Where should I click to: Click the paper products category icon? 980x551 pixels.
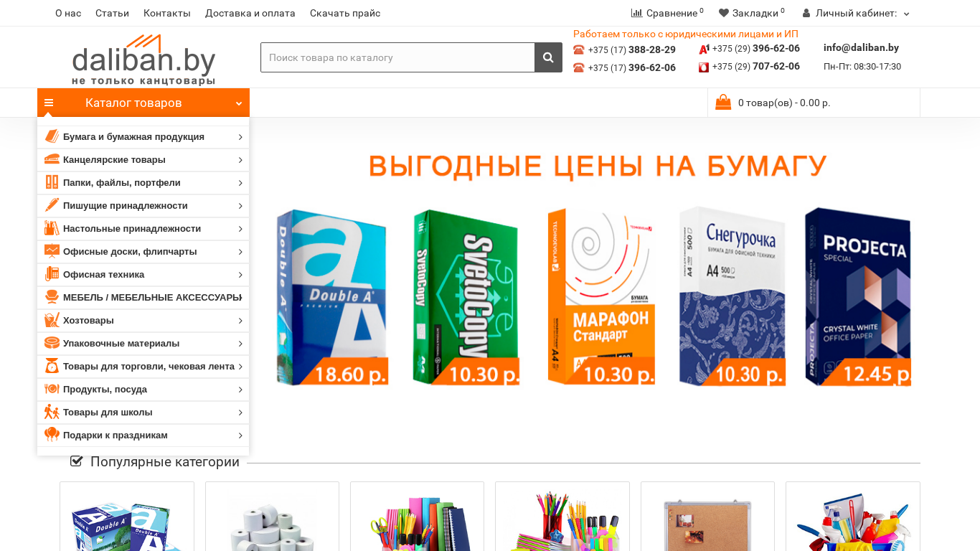[x=52, y=136]
